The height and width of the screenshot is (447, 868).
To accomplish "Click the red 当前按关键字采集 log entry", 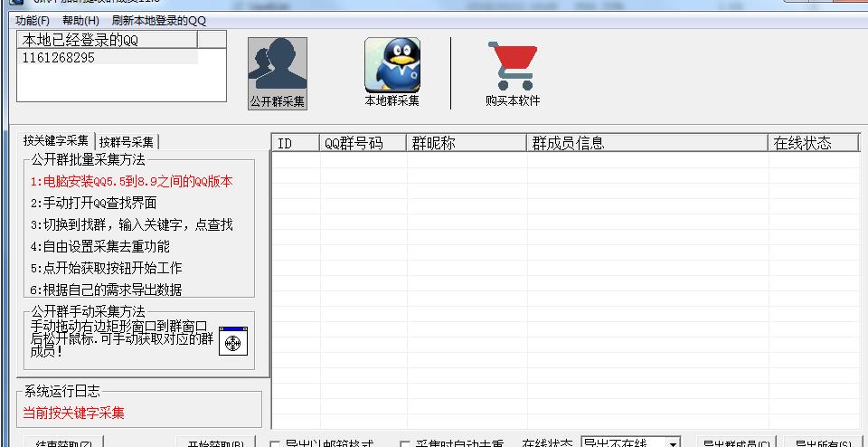I will 73,413.
